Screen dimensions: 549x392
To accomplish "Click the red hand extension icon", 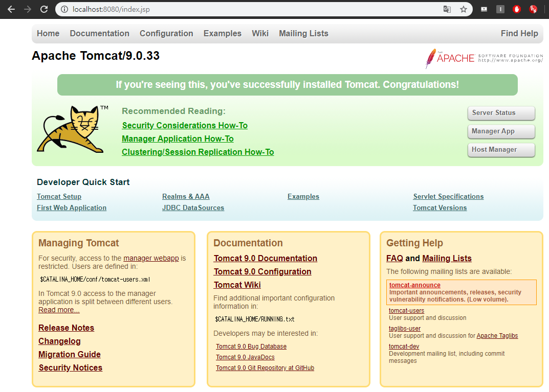I will [517, 9].
